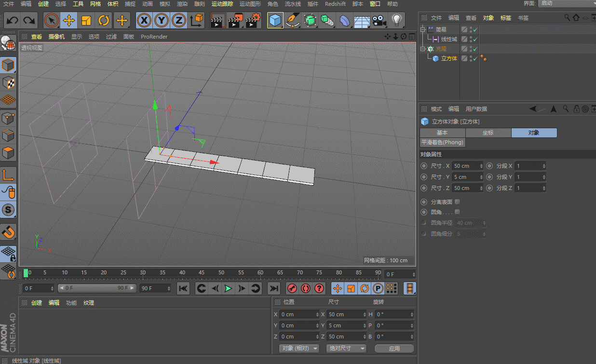Open the 文件 menu in main menu bar
The height and width of the screenshot is (364, 596).
tap(9, 4)
